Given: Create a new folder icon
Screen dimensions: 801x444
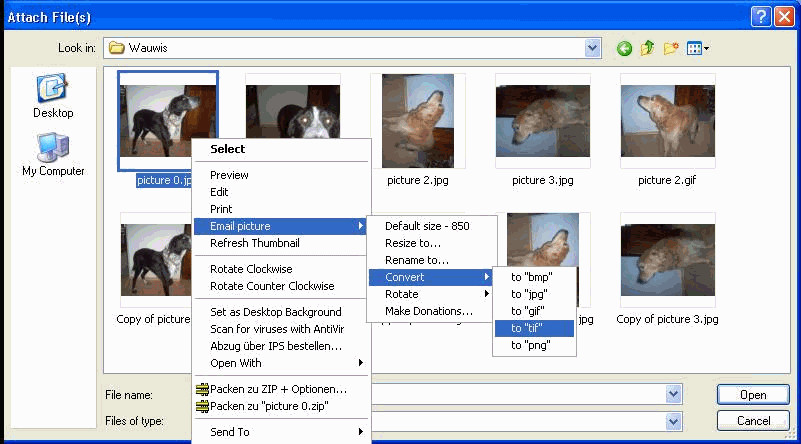Looking at the screenshot, I should (671, 48).
